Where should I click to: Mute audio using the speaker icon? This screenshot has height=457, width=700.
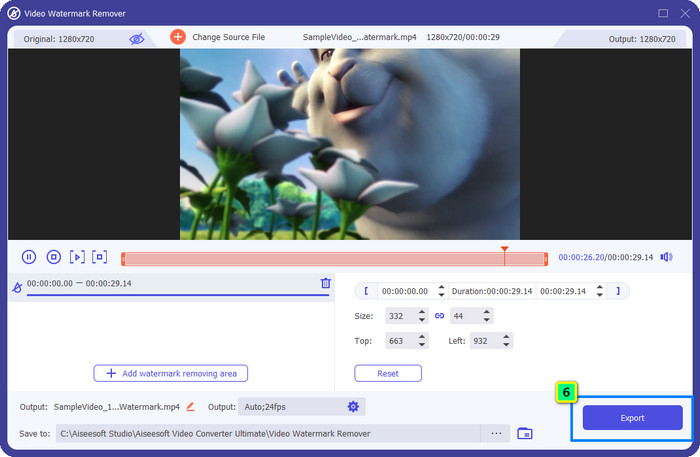(666, 257)
